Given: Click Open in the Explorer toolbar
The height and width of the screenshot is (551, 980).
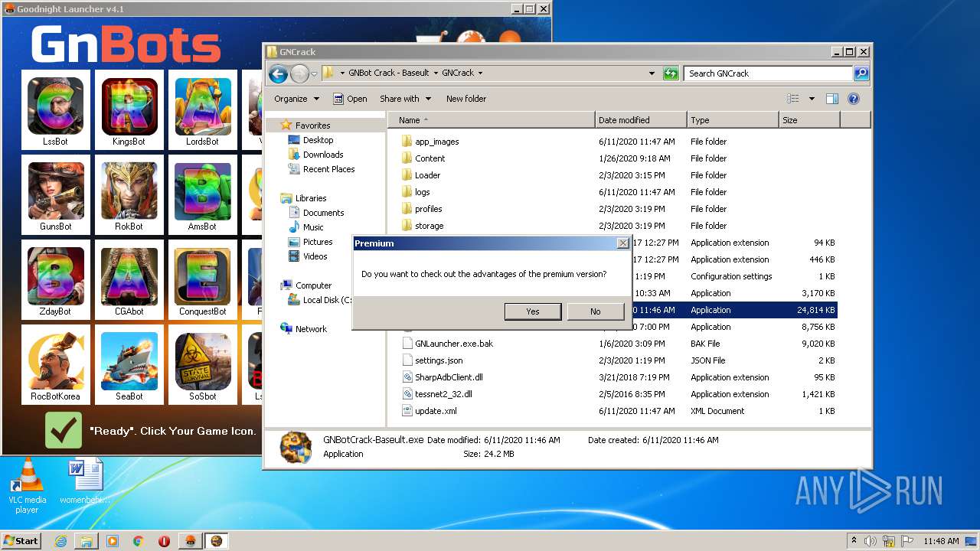Looking at the screenshot, I should pyautogui.click(x=350, y=99).
